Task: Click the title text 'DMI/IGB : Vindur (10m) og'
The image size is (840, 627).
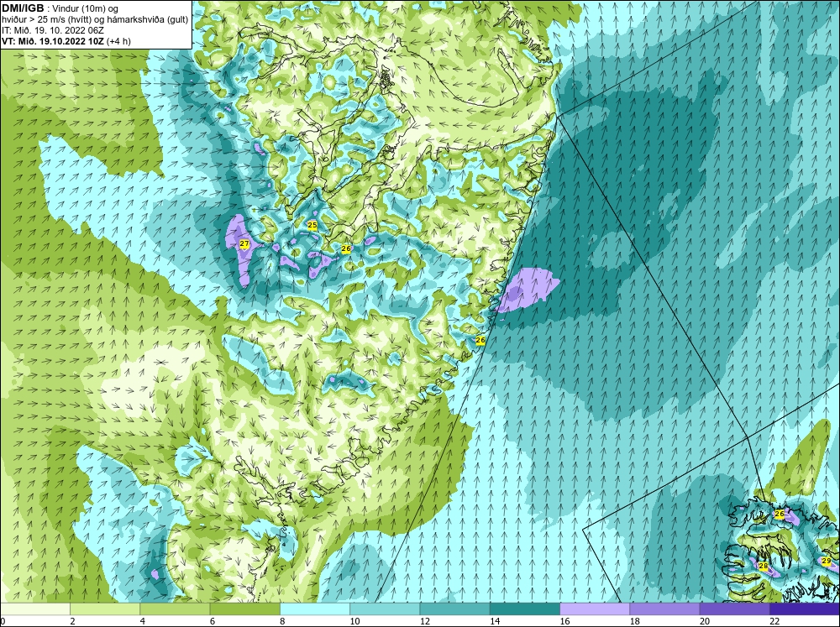Action: point(61,8)
